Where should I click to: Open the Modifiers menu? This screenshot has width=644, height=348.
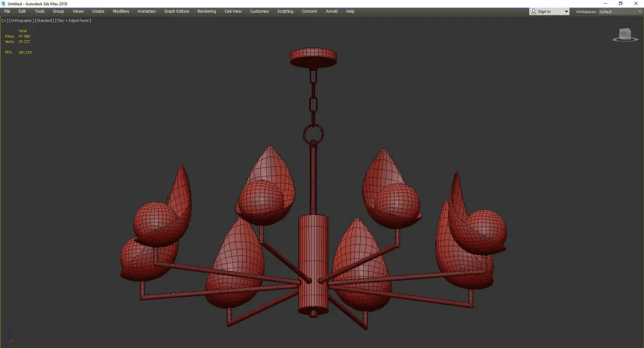pos(121,11)
